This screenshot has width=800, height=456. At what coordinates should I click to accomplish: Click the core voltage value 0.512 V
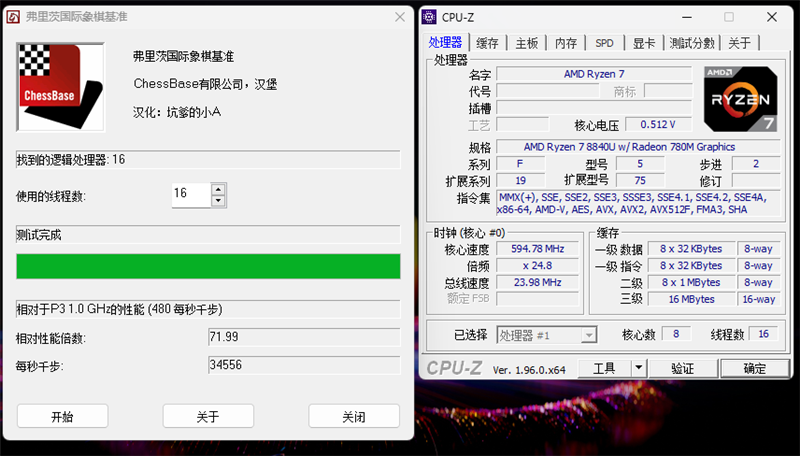tap(658, 124)
